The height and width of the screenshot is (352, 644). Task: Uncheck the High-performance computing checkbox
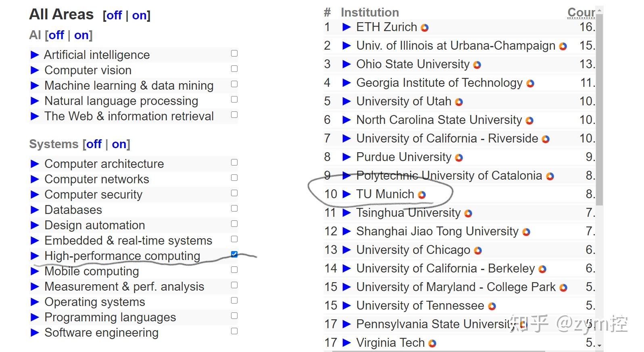pos(234,254)
